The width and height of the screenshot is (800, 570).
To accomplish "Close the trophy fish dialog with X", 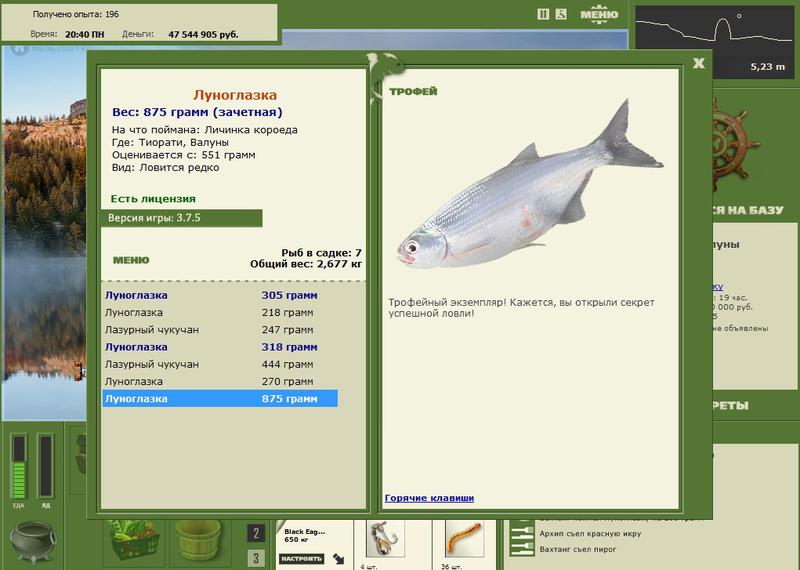I will [698, 63].
